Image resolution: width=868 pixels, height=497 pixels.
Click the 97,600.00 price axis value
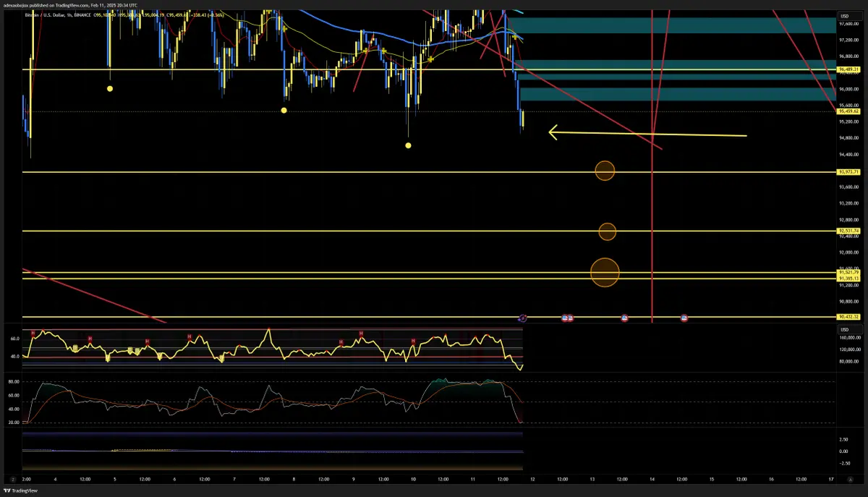point(848,24)
